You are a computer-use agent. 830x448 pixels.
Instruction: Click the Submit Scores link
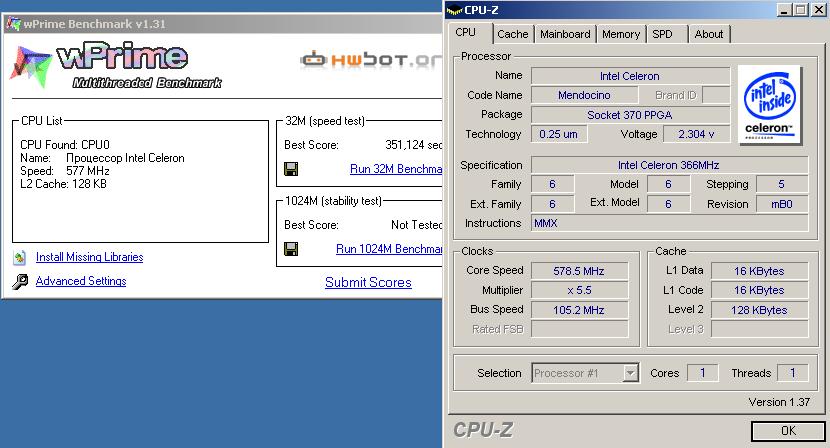point(368,282)
